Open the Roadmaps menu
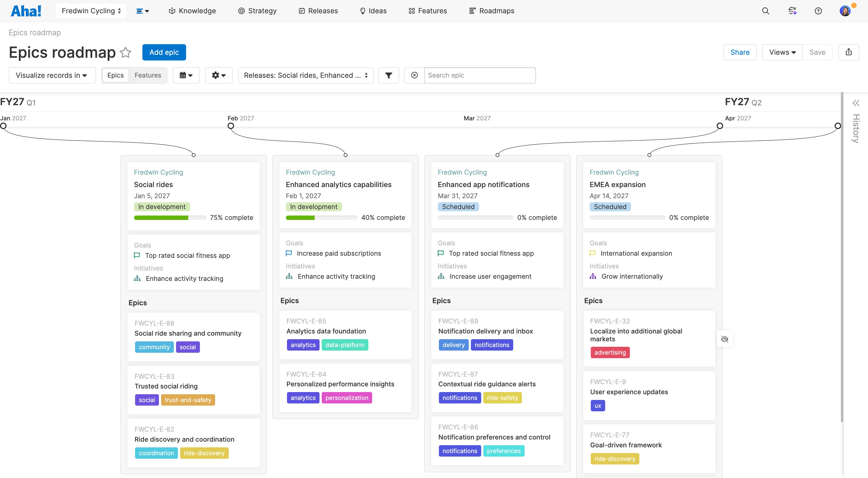868x478 pixels. [492, 11]
